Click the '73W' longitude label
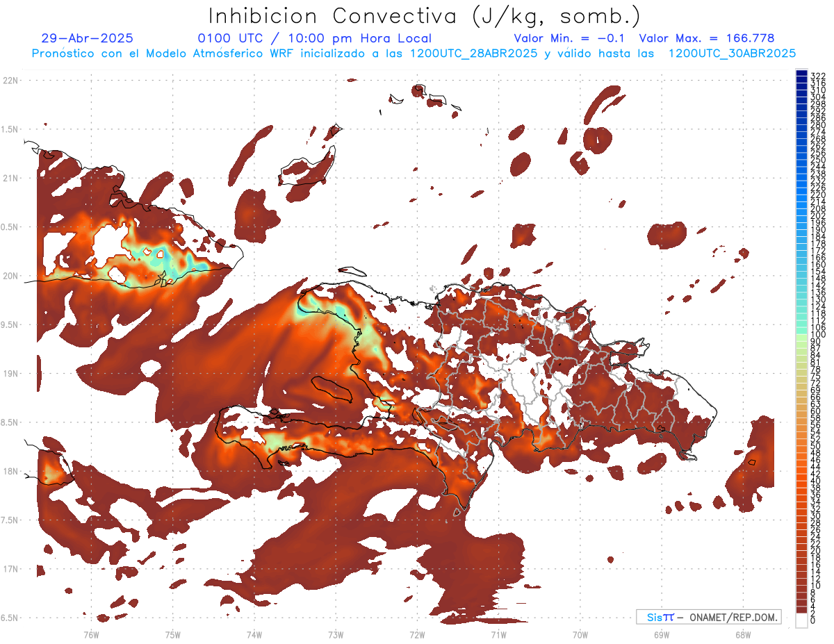 click(336, 635)
